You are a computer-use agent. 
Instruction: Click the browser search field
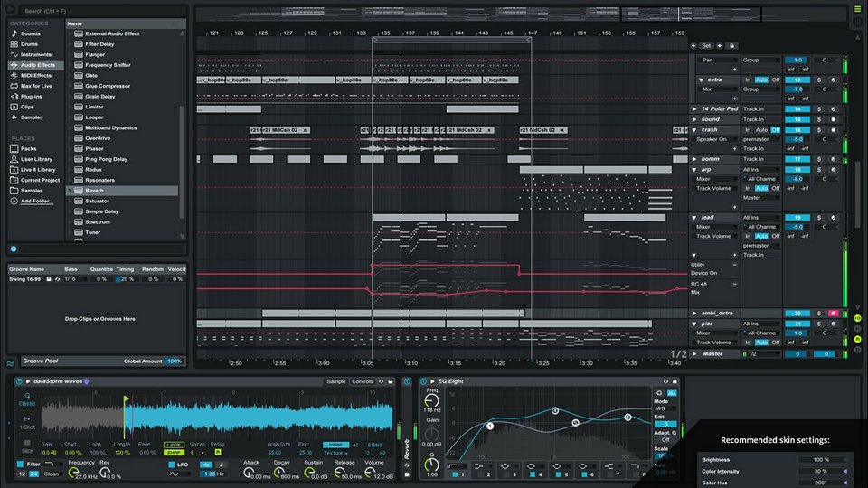coord(99,11)
